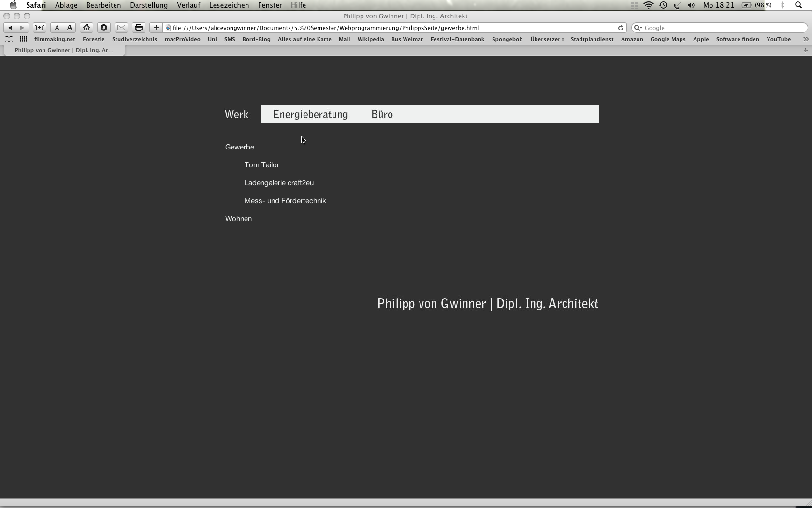Expand the Übersetzer bookmarks folder
Viewport: 812px width, 508px height.
click(547, 39)
